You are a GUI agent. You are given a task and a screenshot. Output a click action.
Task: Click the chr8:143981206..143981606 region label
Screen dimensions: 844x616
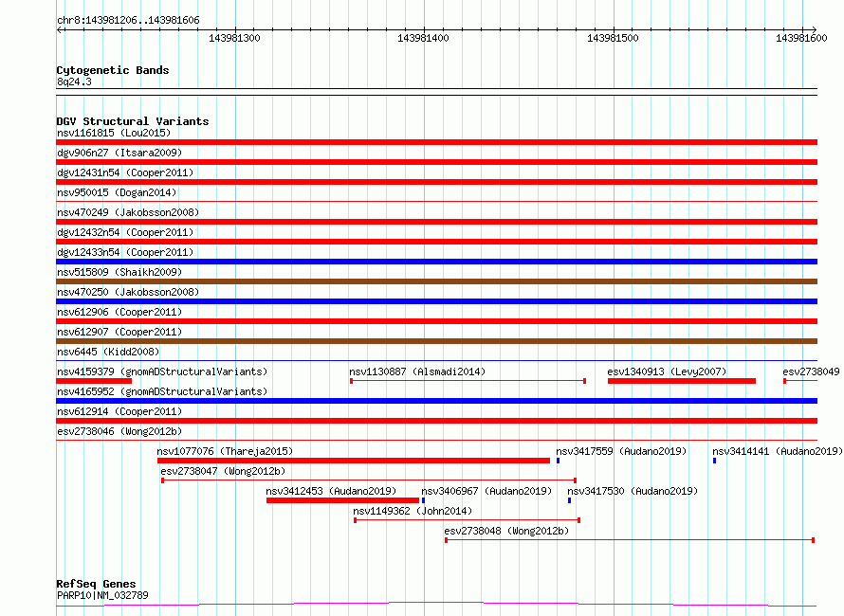pos(128,21)
